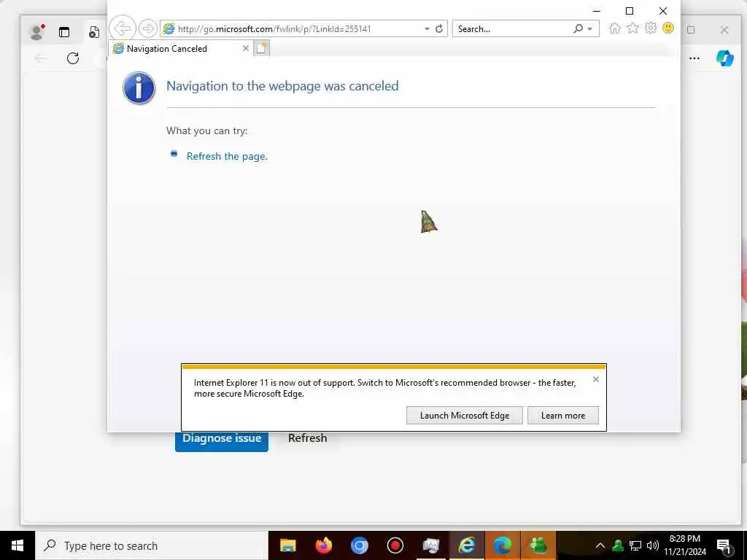The width and height of the screenshot is (747, 560).
Task: Open a new tab in Internet Explorer
Action: pyautogui.click(x=262, y=48)
